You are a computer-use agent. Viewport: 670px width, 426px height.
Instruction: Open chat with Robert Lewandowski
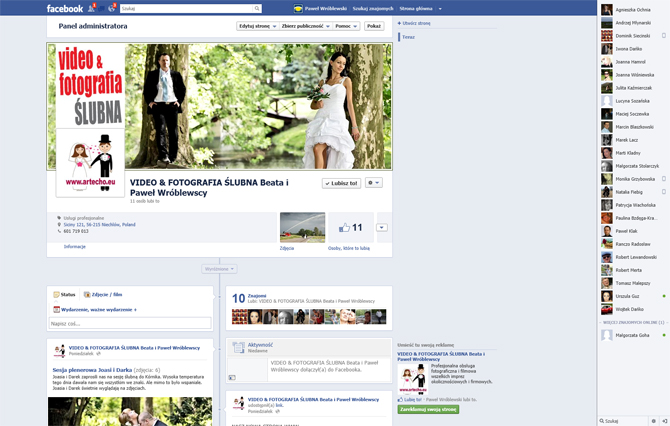(x=632, y=257)
